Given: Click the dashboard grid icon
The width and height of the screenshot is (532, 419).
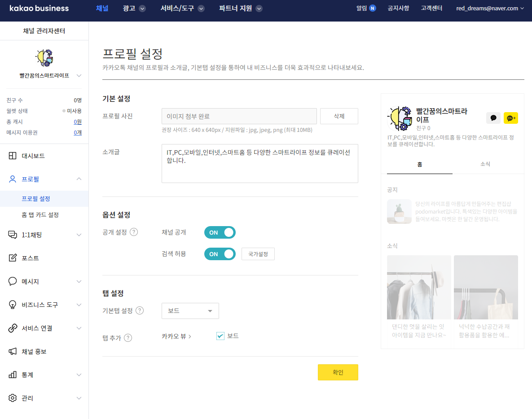Looking at the screenshot, I should pos(13,156).
